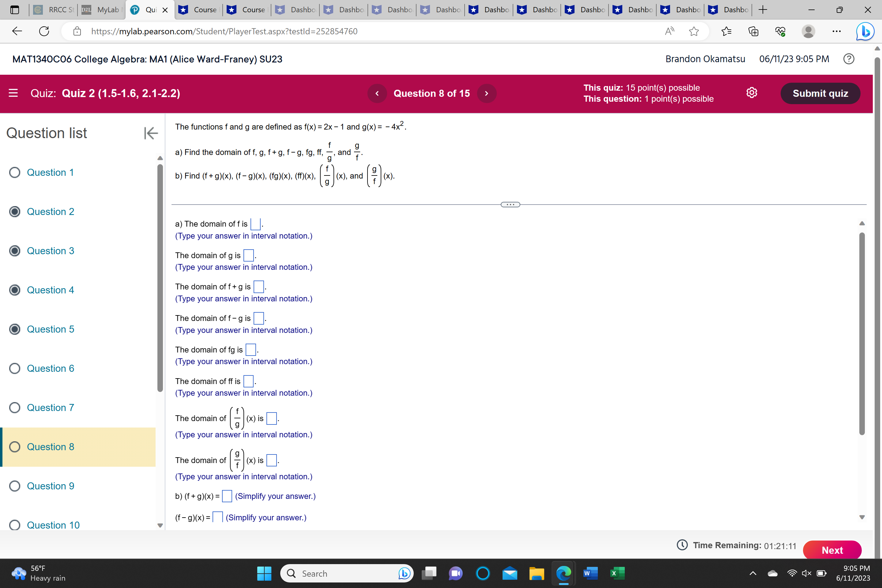Viewport: 882px width, 588px height.
Task: Click the Submit quiz button
Action: [820, 93]
